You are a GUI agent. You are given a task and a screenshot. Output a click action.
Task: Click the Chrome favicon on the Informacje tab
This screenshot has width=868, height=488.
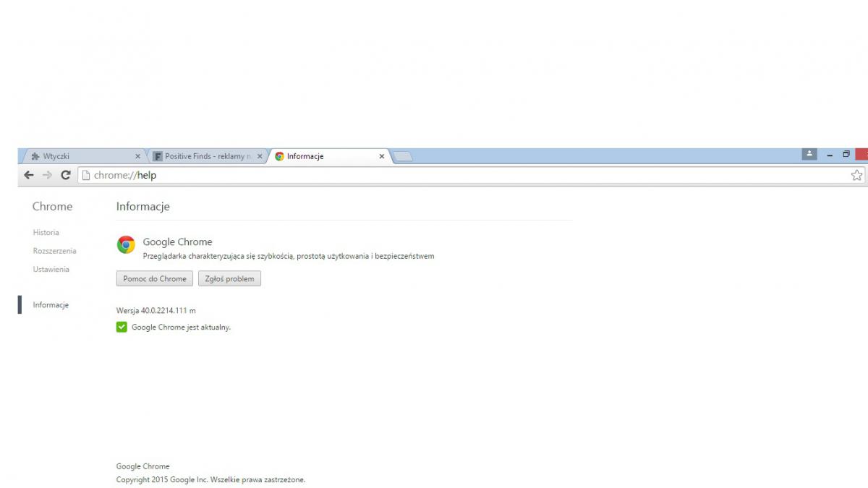(x=279, y=156)
